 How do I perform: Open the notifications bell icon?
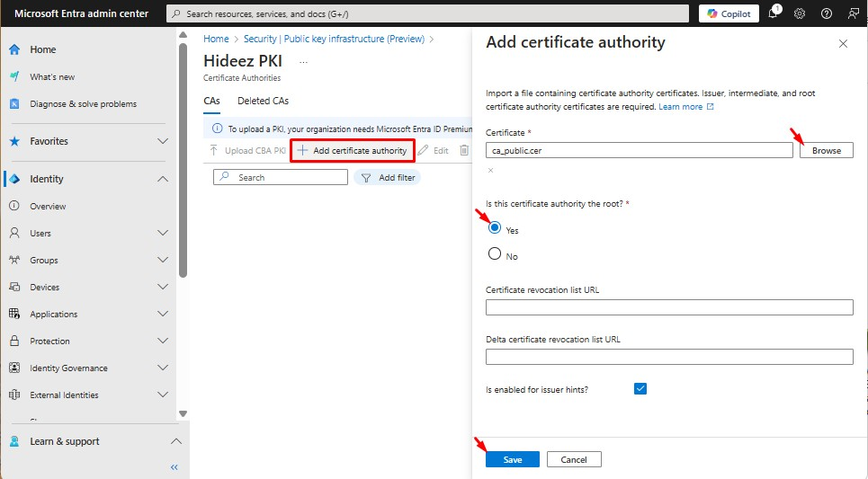[773, 13]
